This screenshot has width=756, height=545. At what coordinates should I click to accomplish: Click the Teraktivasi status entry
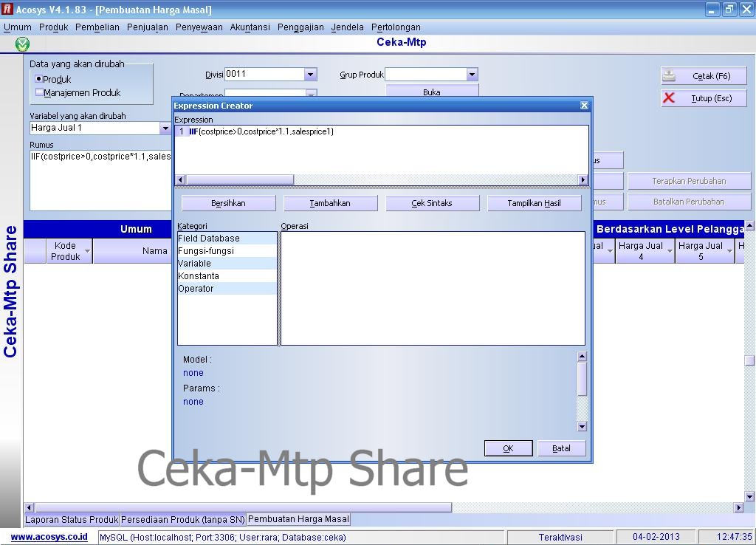[560, 538]
